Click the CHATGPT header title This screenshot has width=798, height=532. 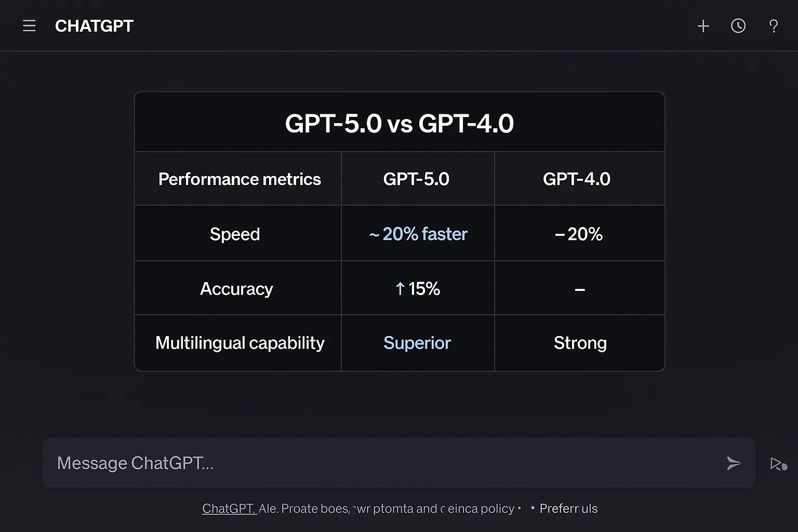[x=94, y=26]
